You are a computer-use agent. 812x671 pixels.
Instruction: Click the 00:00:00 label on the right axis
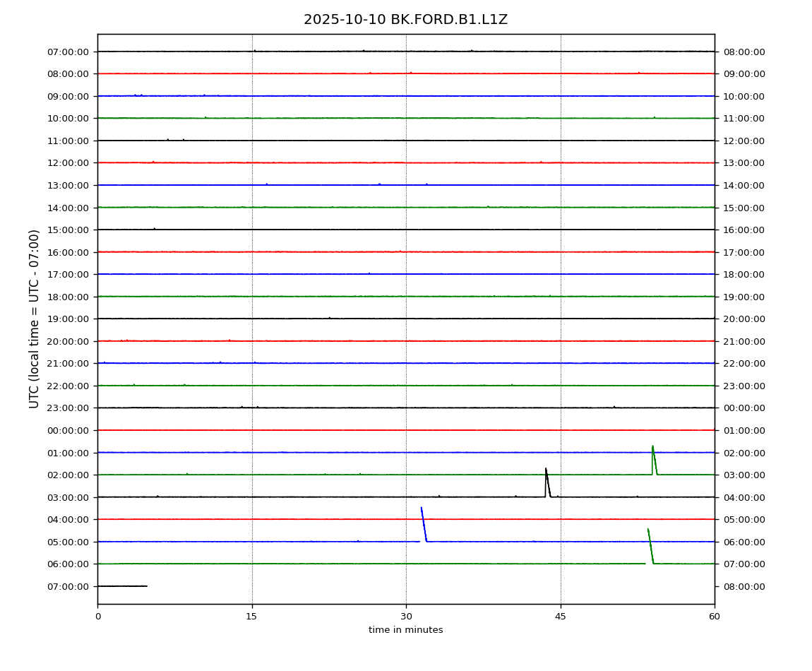[744, 408]
